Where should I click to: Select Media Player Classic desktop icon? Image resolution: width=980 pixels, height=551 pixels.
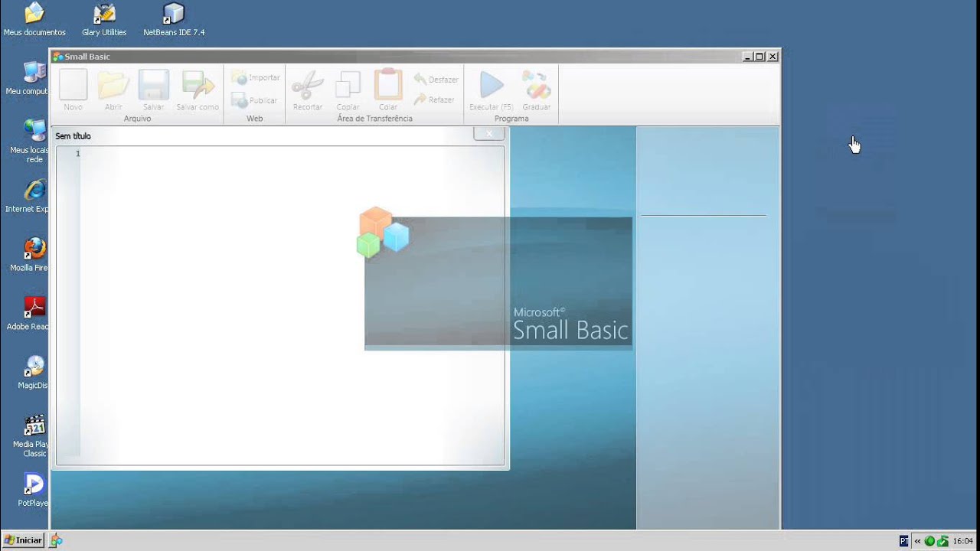coord(32,436)
